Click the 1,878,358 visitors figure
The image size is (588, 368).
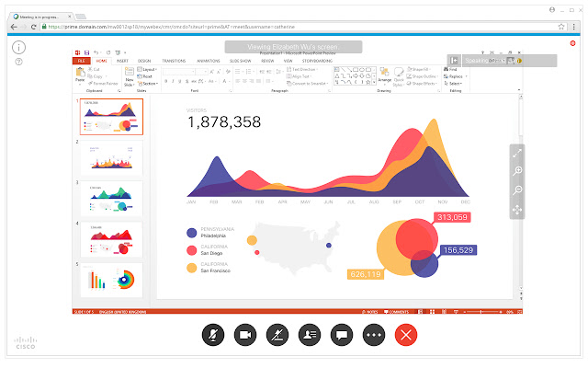224,122
